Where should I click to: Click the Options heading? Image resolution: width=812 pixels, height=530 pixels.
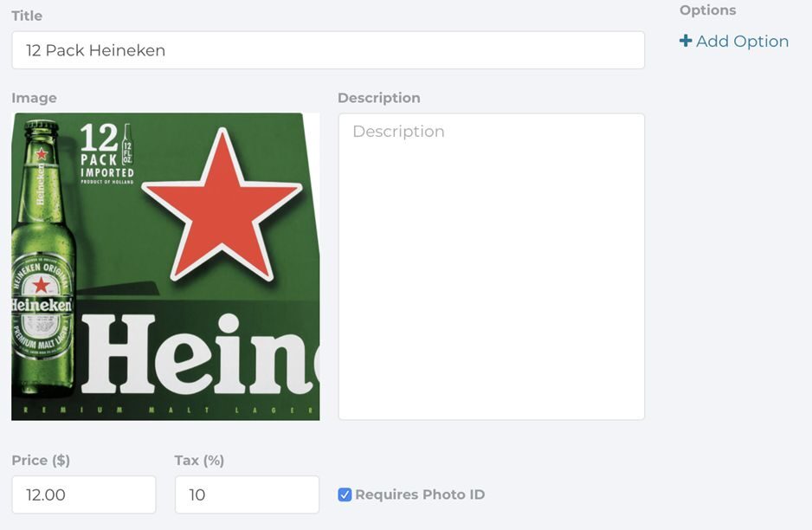707,10
